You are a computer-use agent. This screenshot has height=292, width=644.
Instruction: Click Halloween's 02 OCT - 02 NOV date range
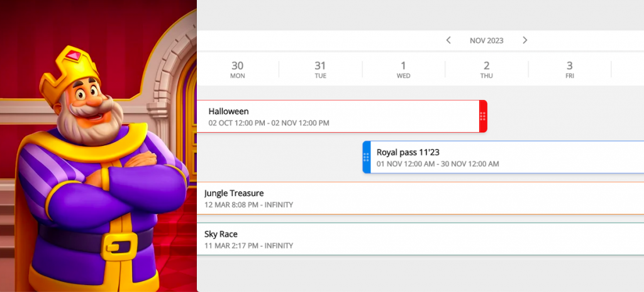[x=269, y=123]
